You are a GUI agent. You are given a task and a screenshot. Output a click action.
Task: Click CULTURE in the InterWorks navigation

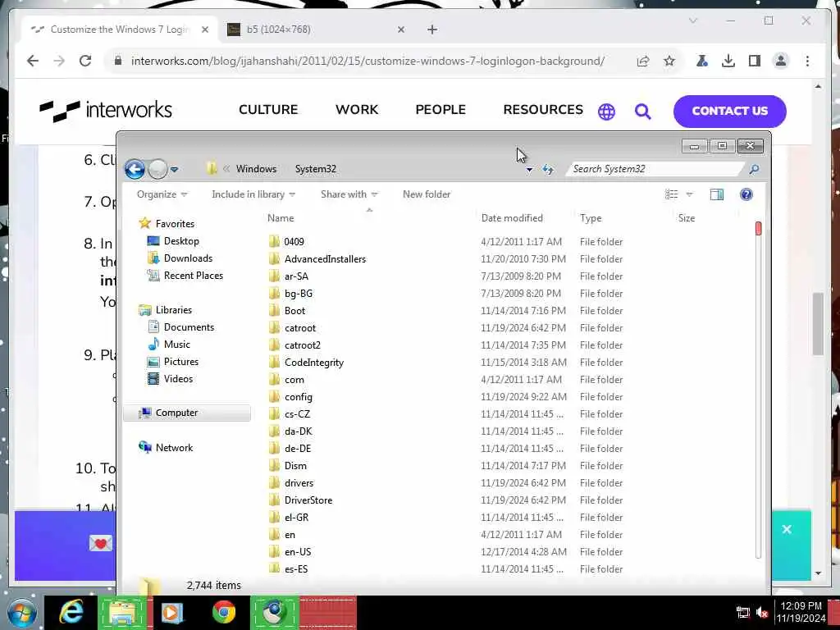click(x=268, y=110)
